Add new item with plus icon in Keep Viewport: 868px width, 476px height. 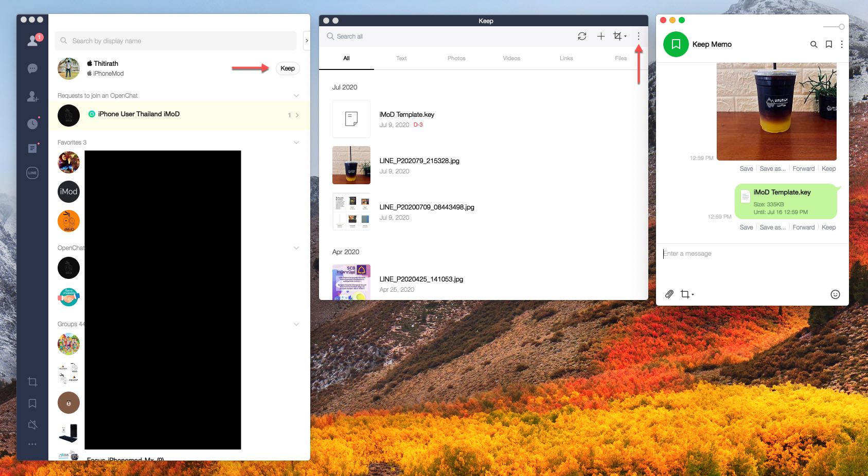pos(600,36)
